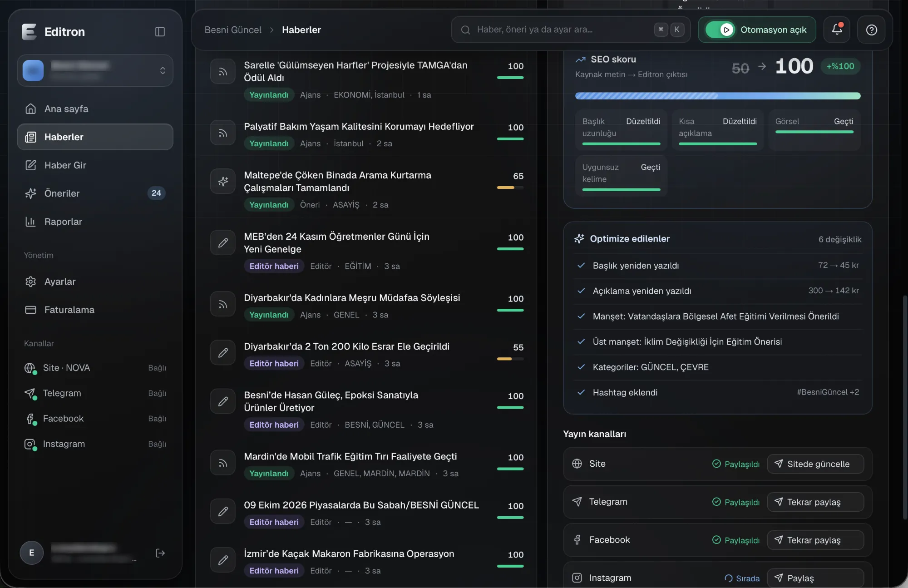Expand the workspace account switcher
Screen dimensions: 908x588
(95, 71)
